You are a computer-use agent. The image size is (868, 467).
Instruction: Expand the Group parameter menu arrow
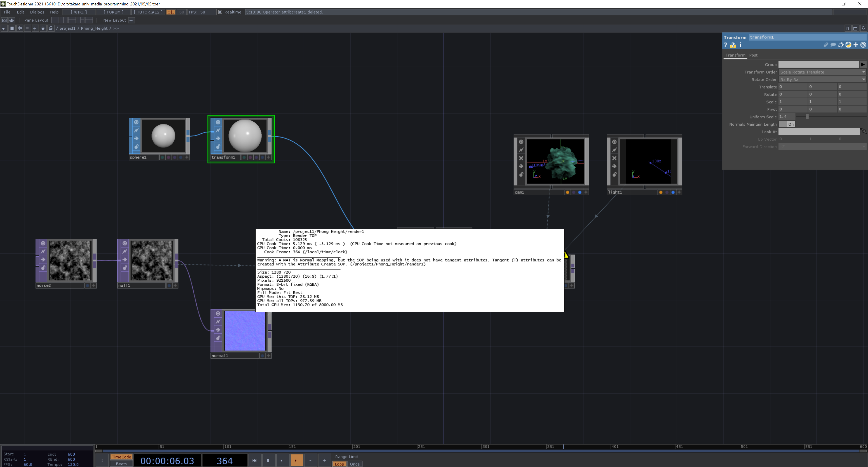(862, 64)
